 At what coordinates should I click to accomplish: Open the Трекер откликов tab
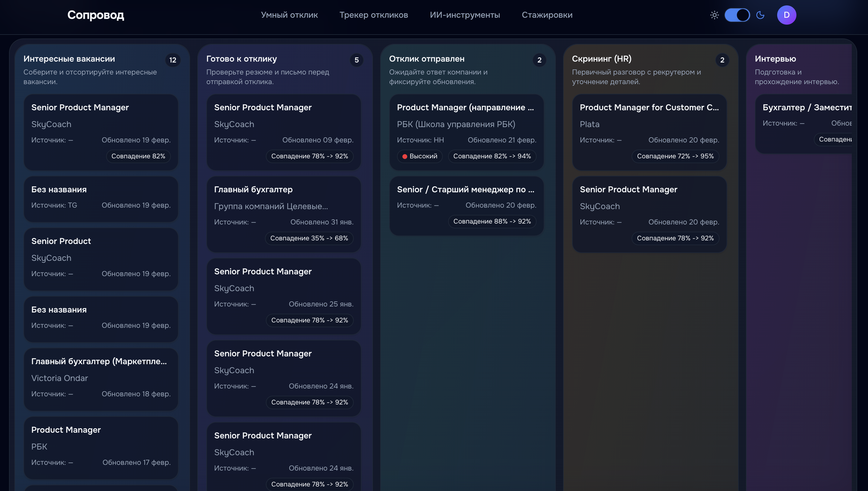(374, 15)
